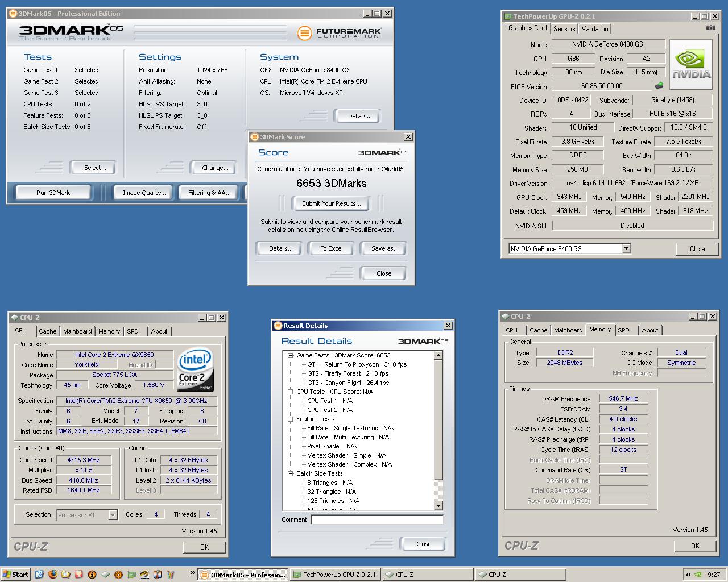This screenshot has width=728, height=582.
Task: Click the system tray icon next to clock
Action: pyautogui.click(x=698, y=575)
